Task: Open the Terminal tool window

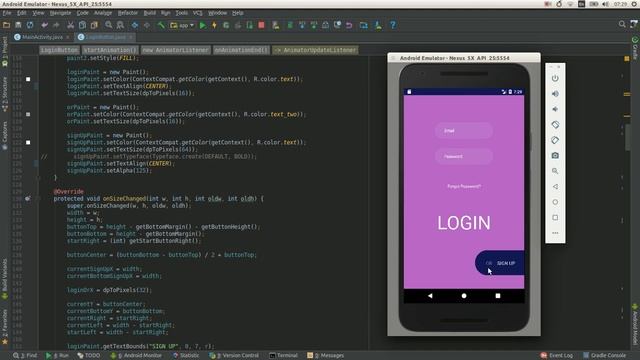Action: 284,356
